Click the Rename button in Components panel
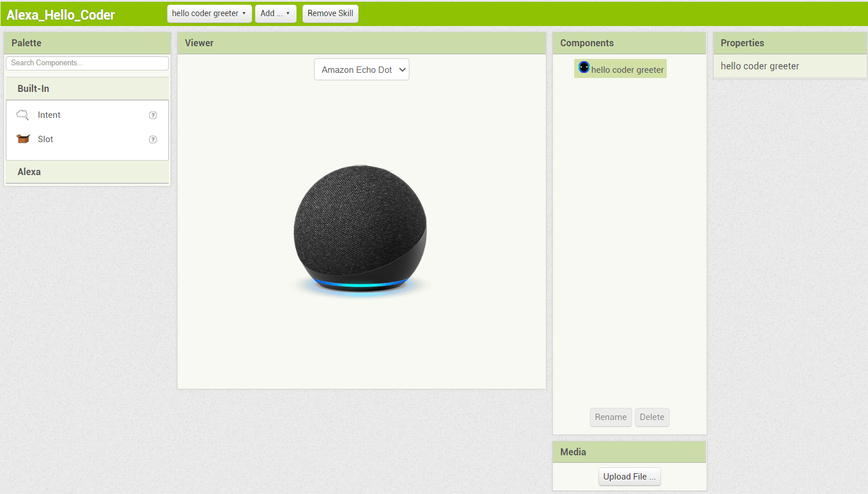Screen dimensions: 868x494 pyautogui.click(x=611, y=417)
